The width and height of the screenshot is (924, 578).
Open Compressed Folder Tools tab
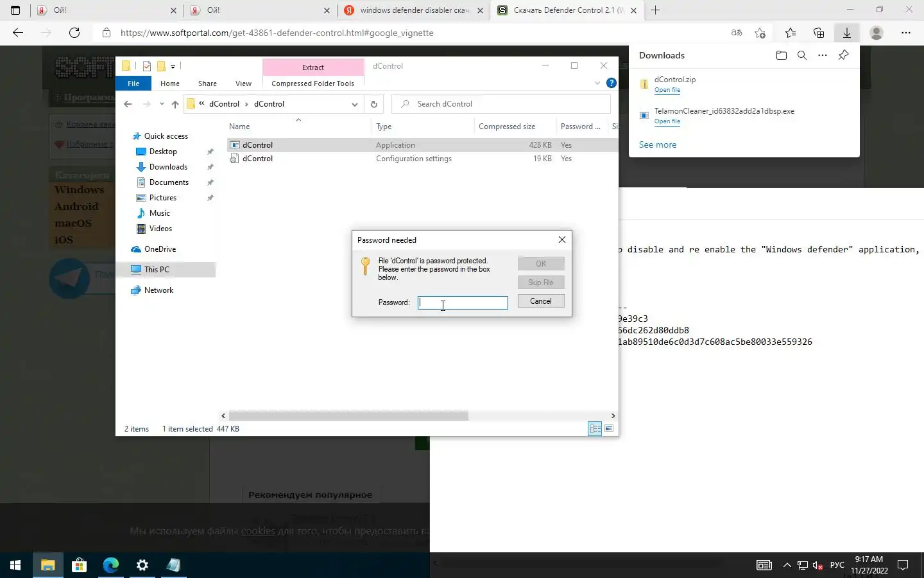tap(312, 83)
